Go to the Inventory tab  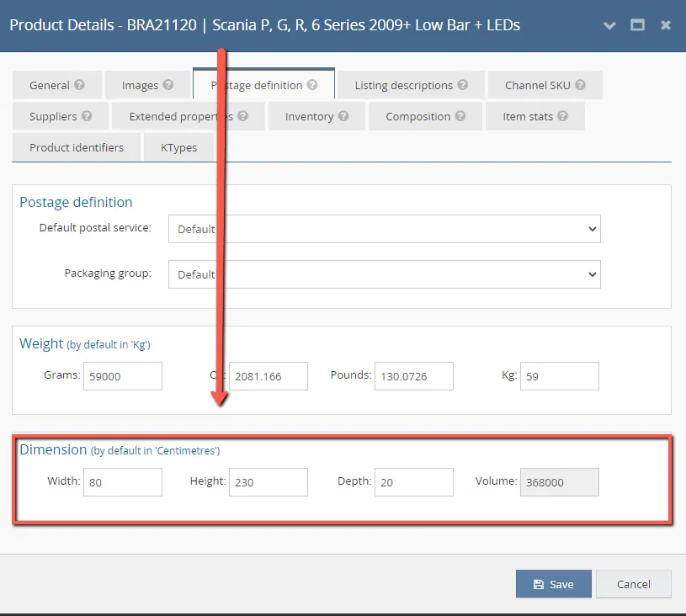click(x=316, y=116)
